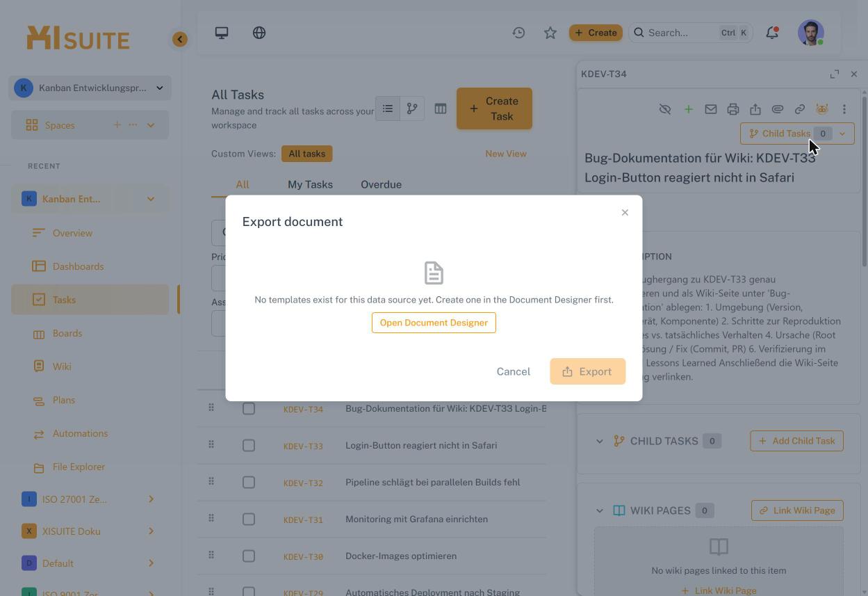868x596 pixels.
Task: Click the top bar Create button
Action: pyautogui.click(x=596, y=33)
